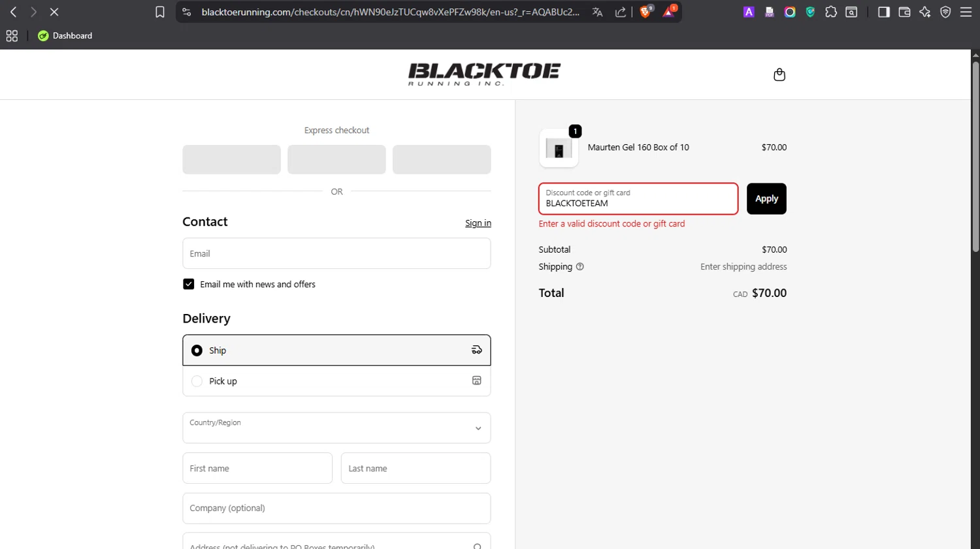Click the Blacktoe Running logo

(484, 74)
